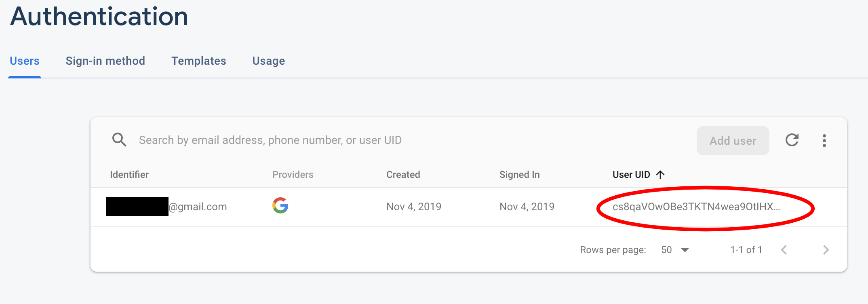Image resolution: width=868 pixels, height=304 pixels.
Task: Click the User UID sort arrow
Action: click(x=660, y=174)
